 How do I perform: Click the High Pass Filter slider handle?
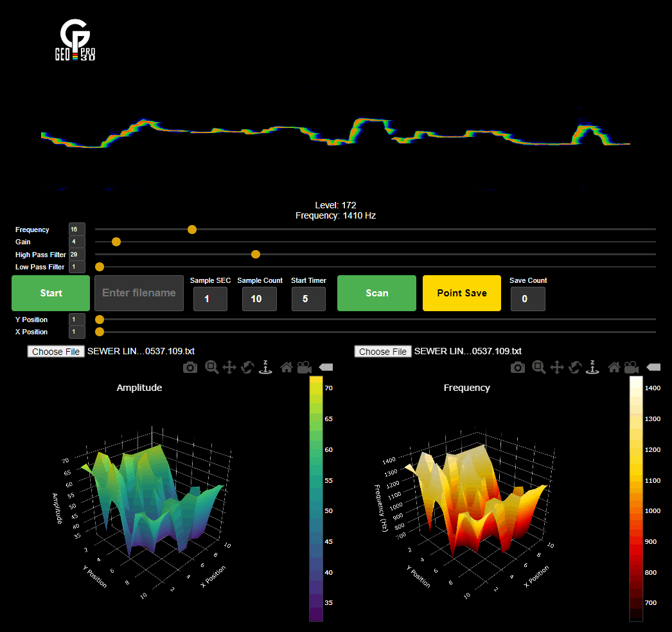coord(256,254)
